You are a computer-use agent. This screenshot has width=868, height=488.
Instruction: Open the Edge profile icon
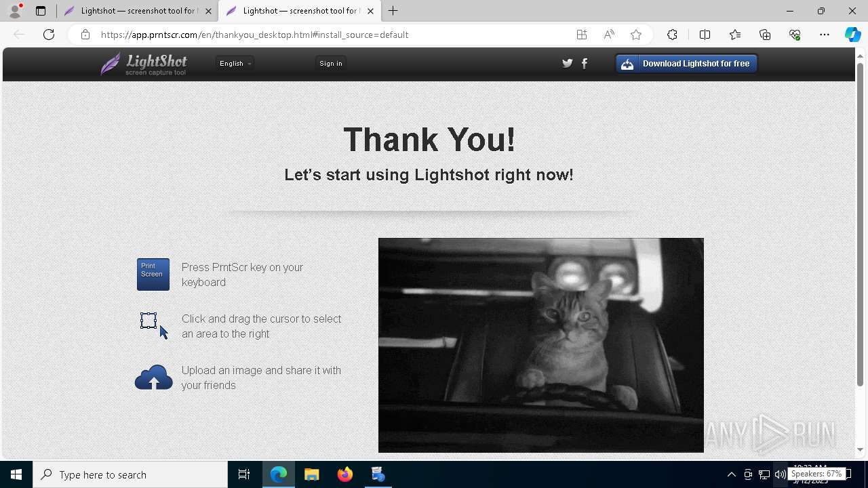(15, 11)
